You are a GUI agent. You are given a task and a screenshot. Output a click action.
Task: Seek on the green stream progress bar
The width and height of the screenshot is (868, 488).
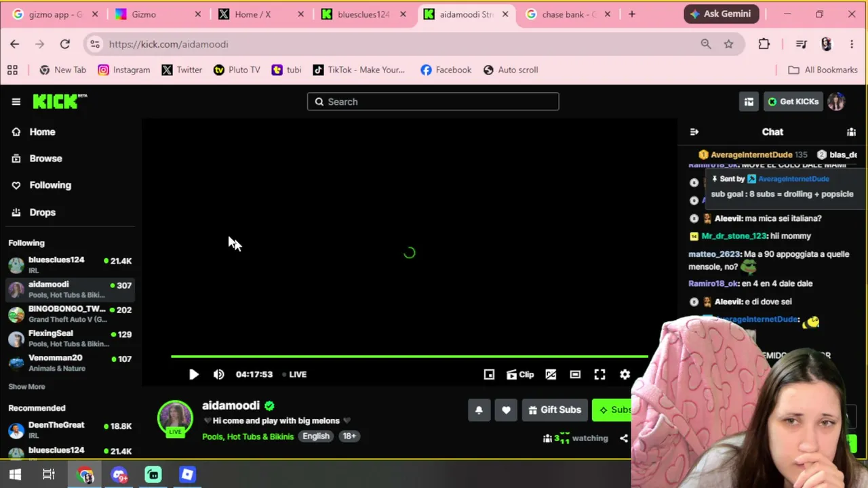409,356
